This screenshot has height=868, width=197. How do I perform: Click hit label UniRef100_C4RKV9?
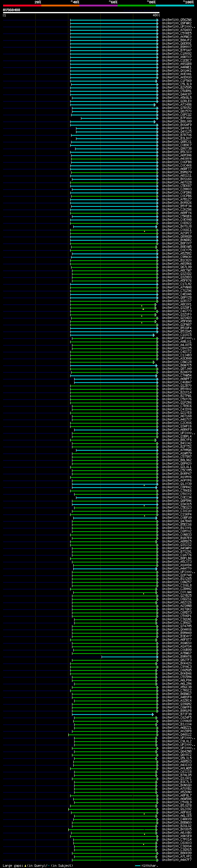click(176, 819)
